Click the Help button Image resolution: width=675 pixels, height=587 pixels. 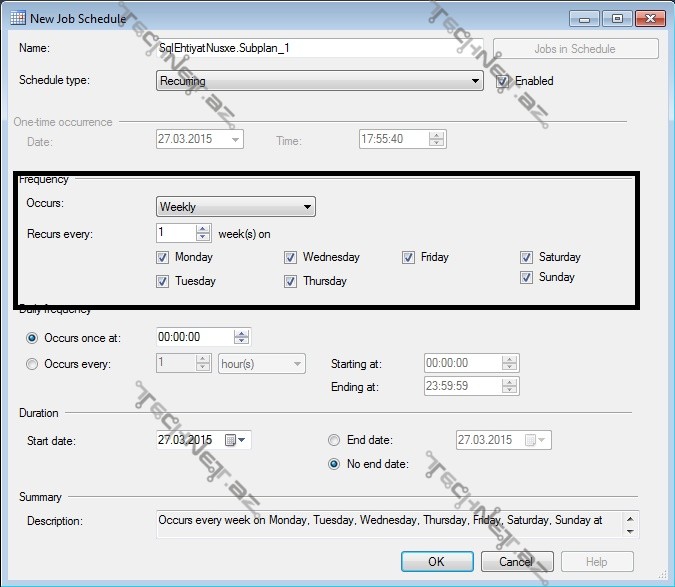[597, 562]
